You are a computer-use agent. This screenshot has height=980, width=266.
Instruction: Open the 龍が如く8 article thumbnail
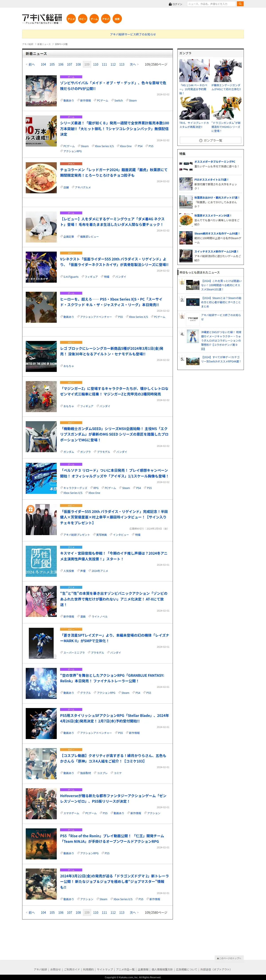tap(41, 131)
